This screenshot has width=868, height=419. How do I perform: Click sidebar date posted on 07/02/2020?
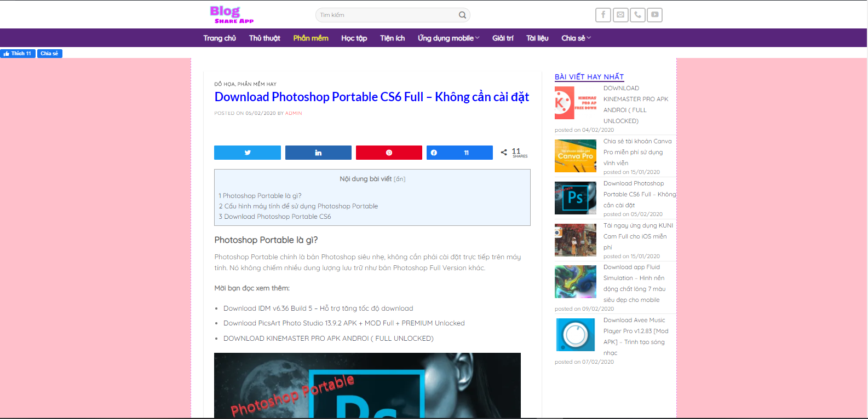click(584, 362)
